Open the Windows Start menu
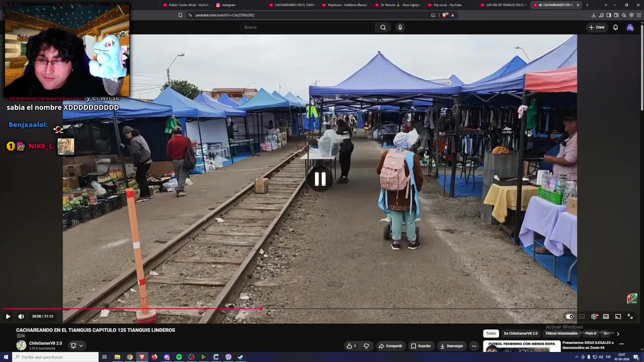Image resolution: width=644 pixels, height=362 pixels. tap(6, 357)
